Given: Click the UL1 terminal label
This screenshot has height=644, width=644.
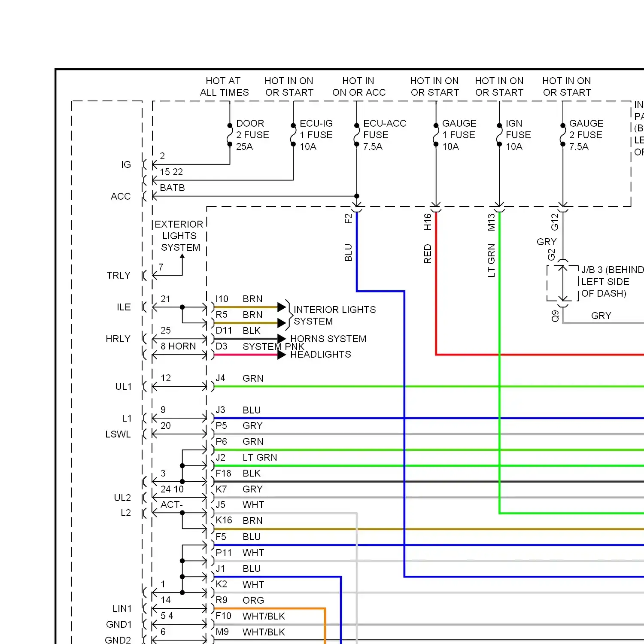Looking at the screenshot, I should coord(123,386).
